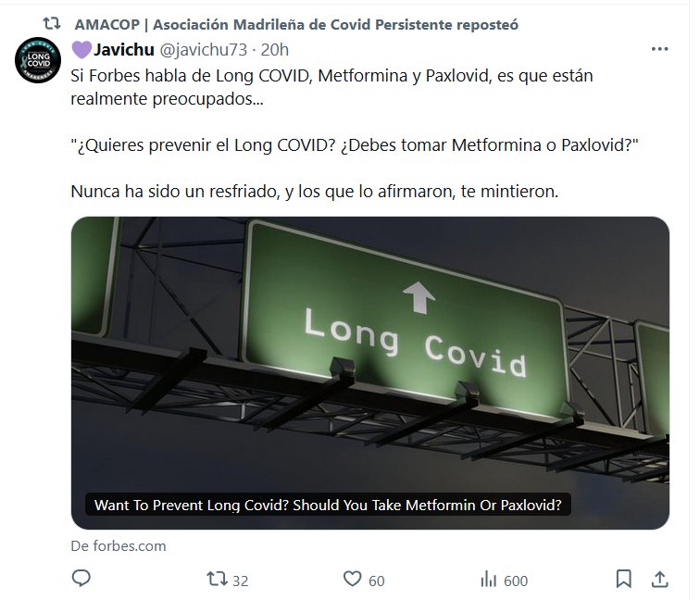
Task: Open the three-dot more options menu
Action: tap(659, 49)
